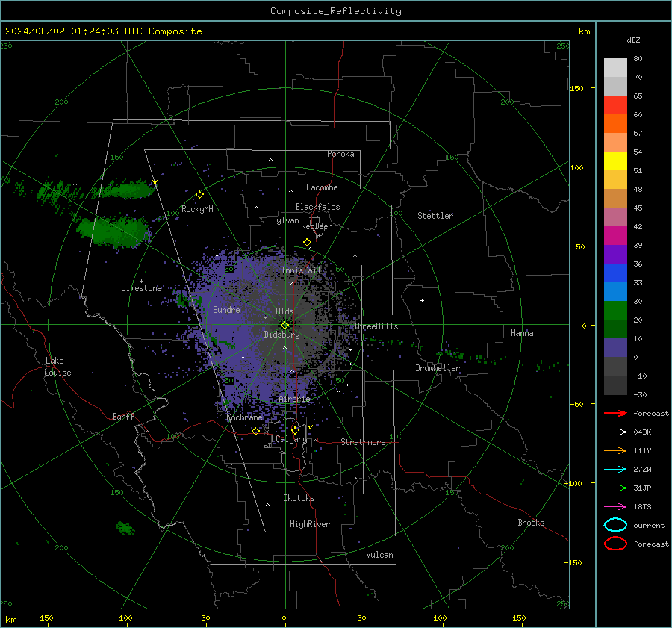Image resolution: width=672 pixels, height=628 pixels.
Task: Click the red 'forecast' ellipse legend icon
Action: click(x=615, y=544)
